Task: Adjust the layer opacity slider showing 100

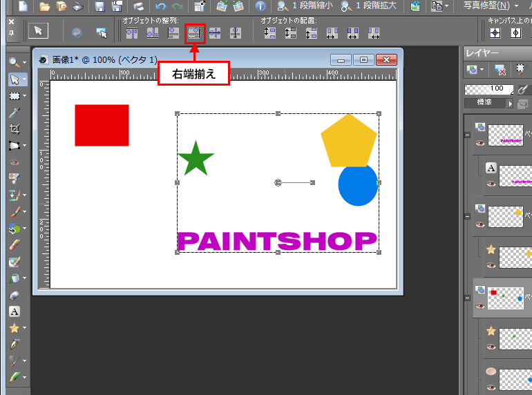Action: click(488, 90)
